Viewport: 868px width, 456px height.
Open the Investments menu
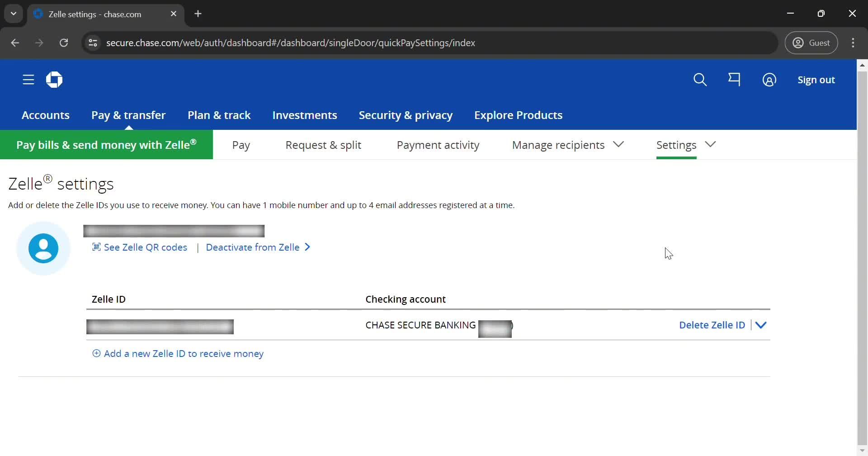pyautogui.click(x=305, y=115)
